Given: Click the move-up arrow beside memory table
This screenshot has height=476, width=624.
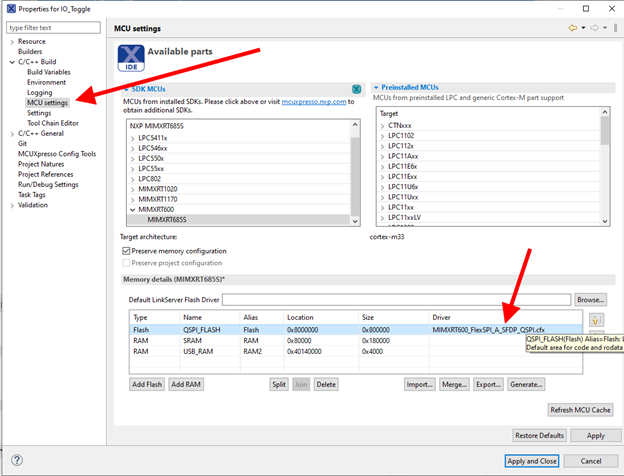Looking at the screenshot, I should 596,320.
